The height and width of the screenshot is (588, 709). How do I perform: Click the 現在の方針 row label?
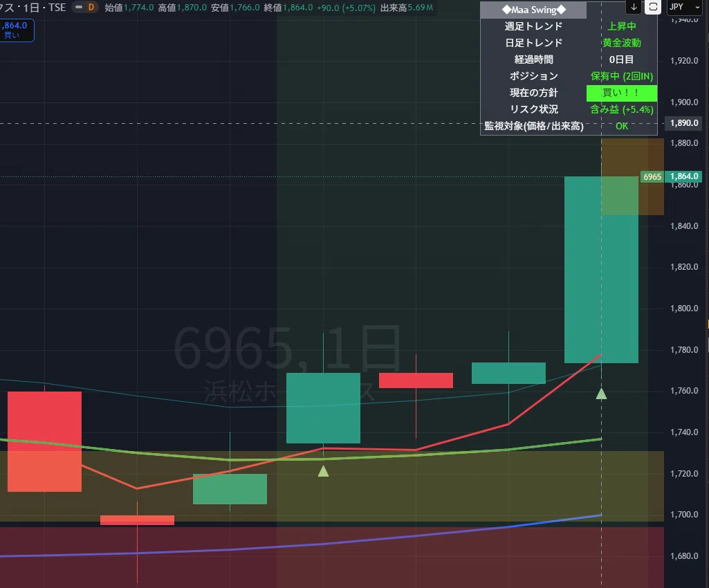(x=533, y=93)
